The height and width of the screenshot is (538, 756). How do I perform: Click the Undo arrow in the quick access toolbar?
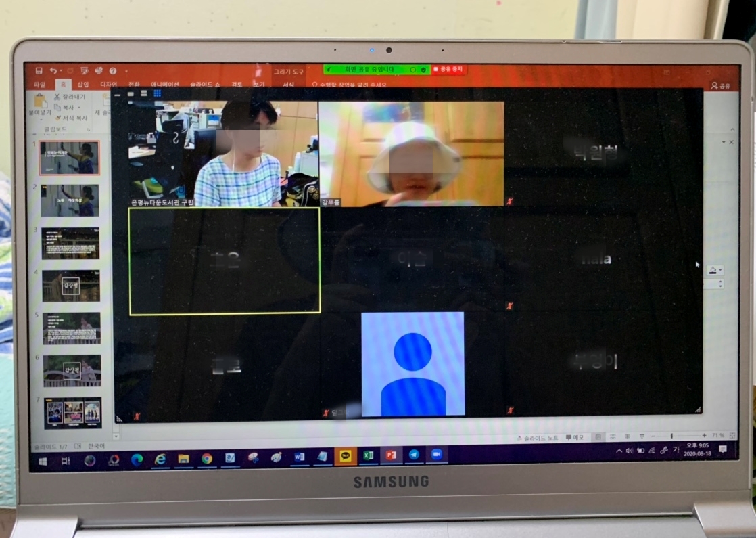53,70
